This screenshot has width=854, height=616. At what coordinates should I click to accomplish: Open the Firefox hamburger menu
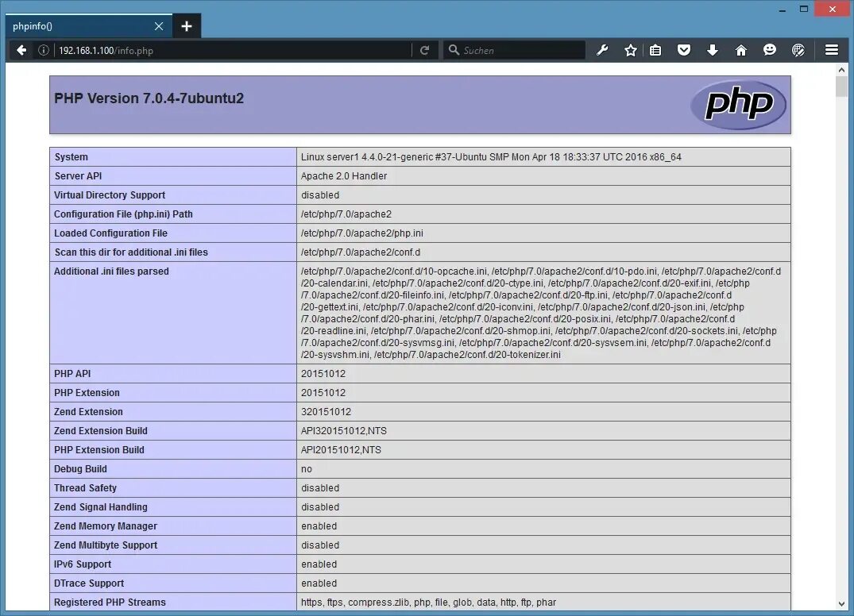831,49
